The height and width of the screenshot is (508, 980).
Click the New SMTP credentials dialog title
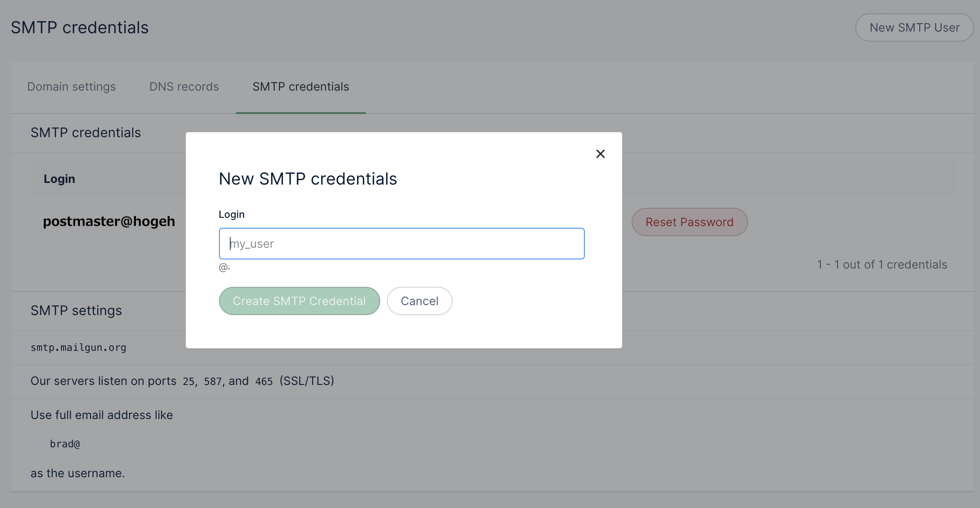[308, 179]
